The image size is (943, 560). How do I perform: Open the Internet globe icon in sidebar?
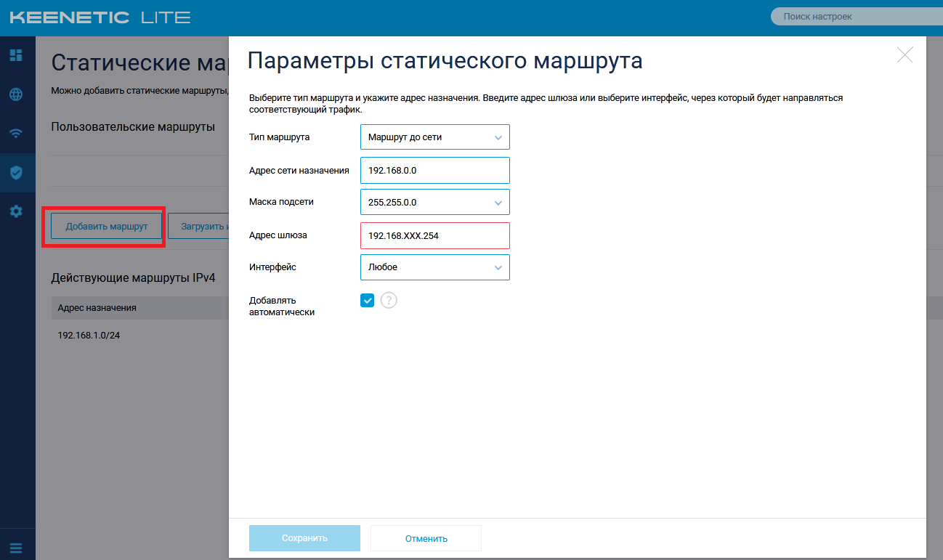pyautogui.click(x=16, y=94)
